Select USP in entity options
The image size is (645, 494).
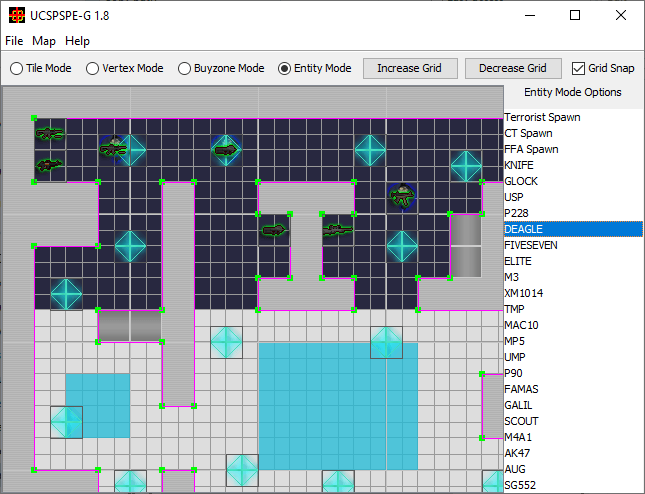click(x=573, y=197)
